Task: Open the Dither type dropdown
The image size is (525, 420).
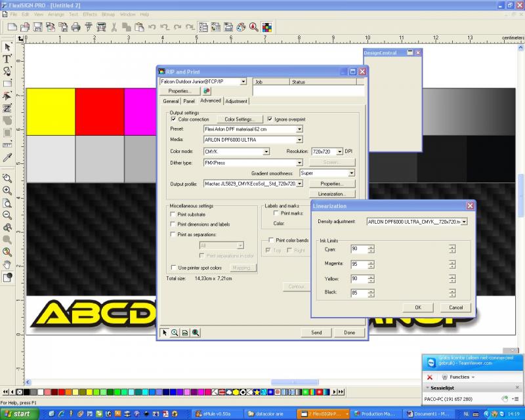Action: pyautogui.click(x=299, y=163)
